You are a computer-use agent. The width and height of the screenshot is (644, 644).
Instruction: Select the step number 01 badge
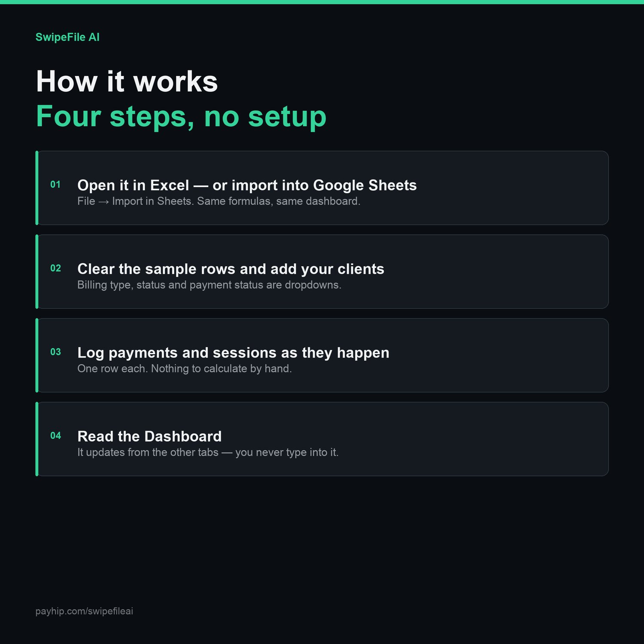(x=55, y=185)
